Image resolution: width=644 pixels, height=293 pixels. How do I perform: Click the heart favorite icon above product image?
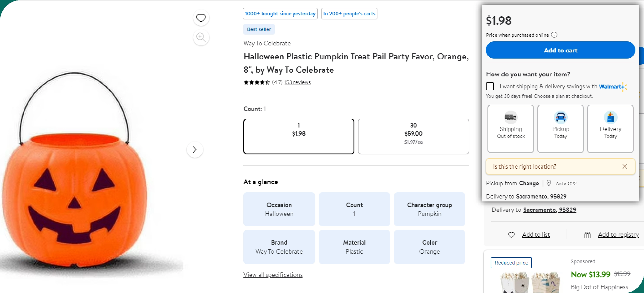click(x=201, y=17)
